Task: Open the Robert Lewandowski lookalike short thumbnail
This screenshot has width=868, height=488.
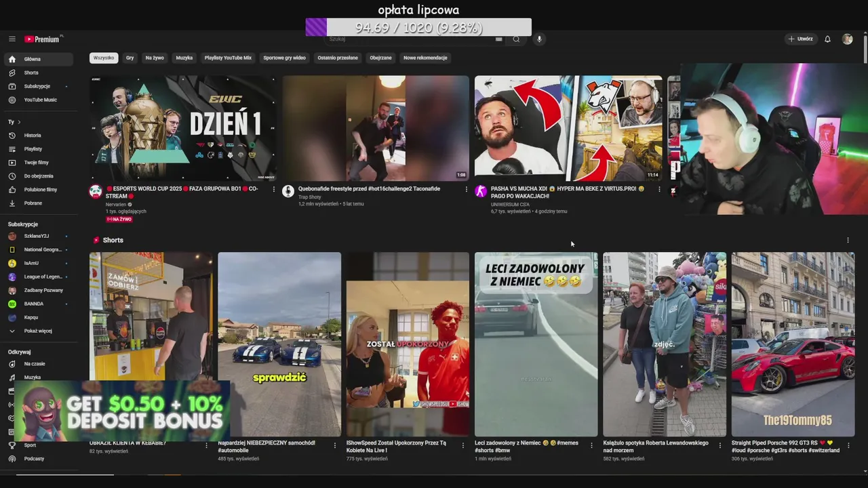Action: [x=665, y=344]
